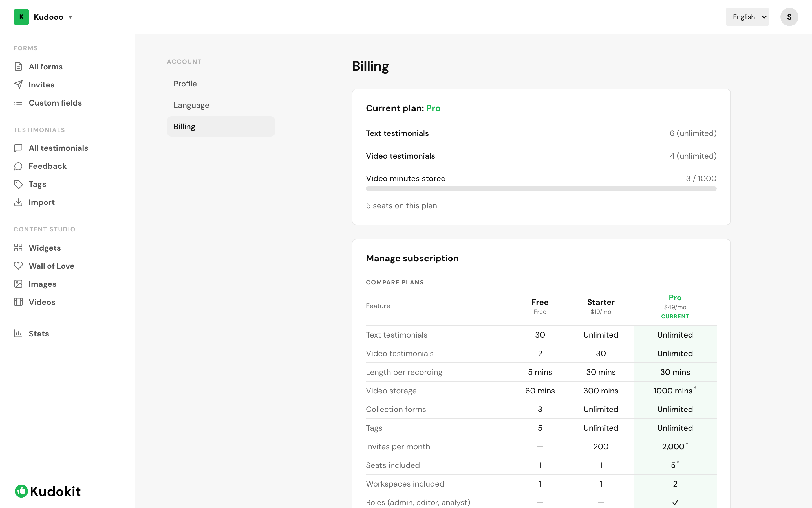Click the '60 mins' Free video storage cell
This screenshot has width=812, height=508.
tap(540, 391)
